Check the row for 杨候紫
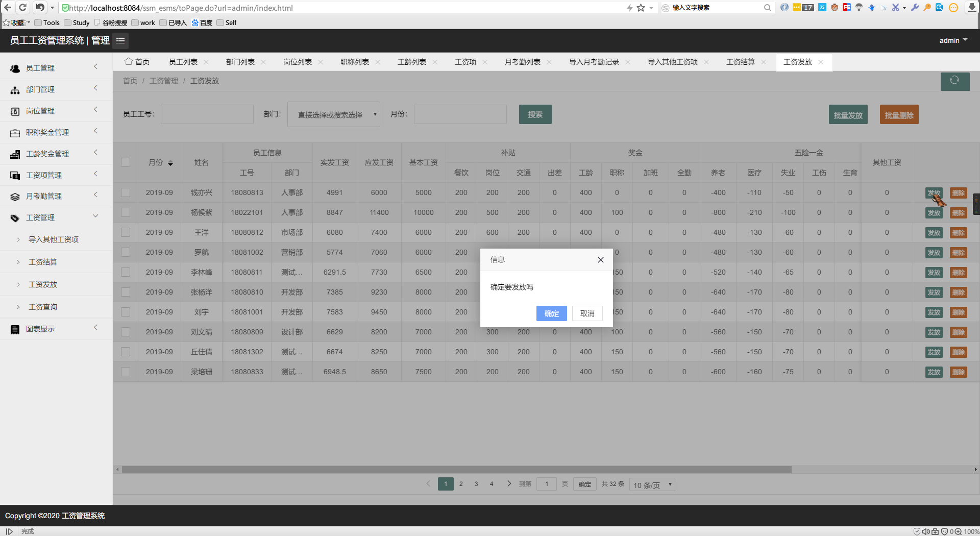The height and width of the screenshot is (536, 980). 126,213
